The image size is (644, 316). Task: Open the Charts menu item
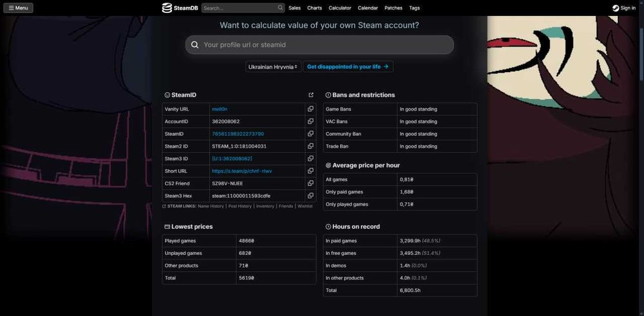click(315, 8)
